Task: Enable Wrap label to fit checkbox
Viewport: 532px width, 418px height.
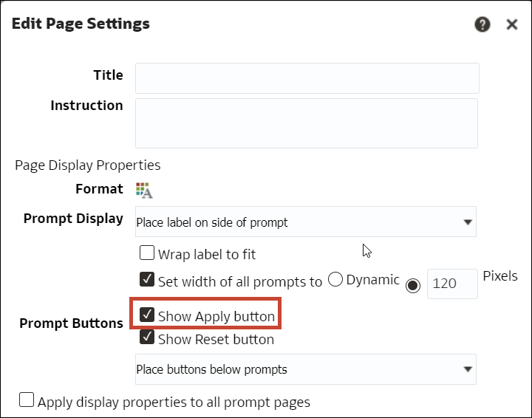Action: (147, 254)
